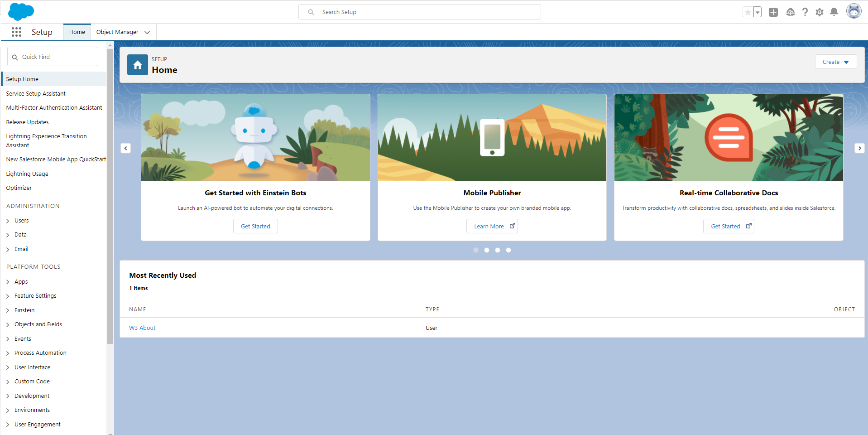Open Lightning Usage
Screen dimensions: 868x435
(27, 174)
